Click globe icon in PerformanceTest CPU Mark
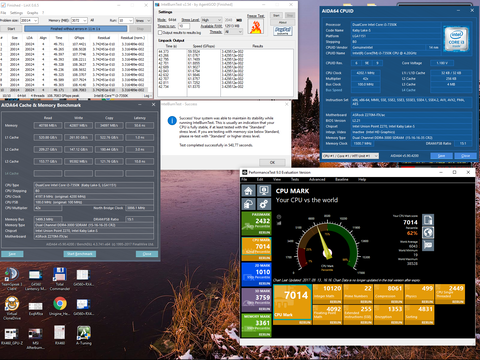Screen dimensions: 480x360 pyautogui.click(x=428, y=232)
